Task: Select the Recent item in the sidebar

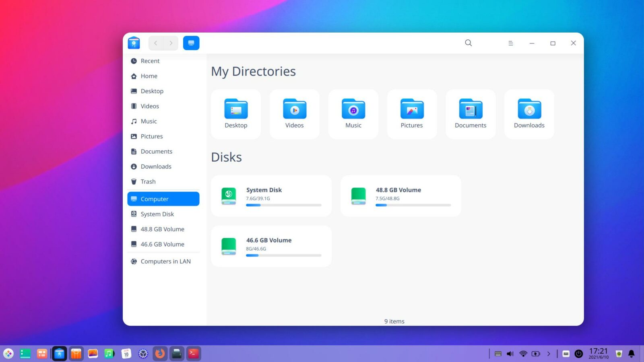Action: (x=150, y=61)
